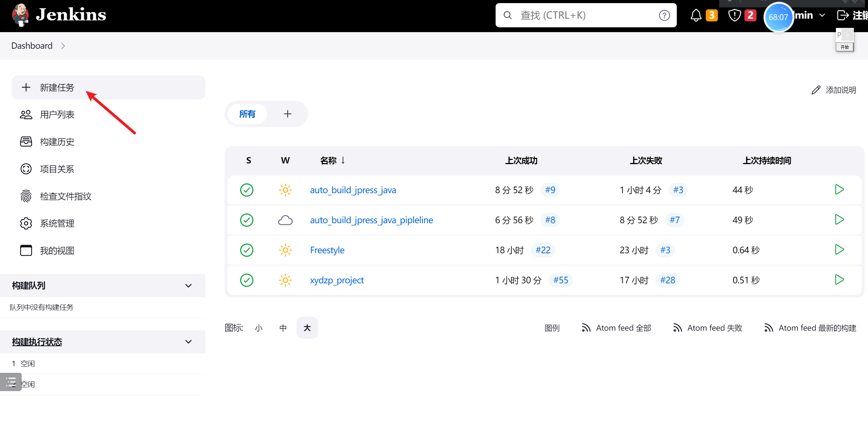Click the 图例 legend link
This screenshot has height=426, width=868.
pos(552,328)
